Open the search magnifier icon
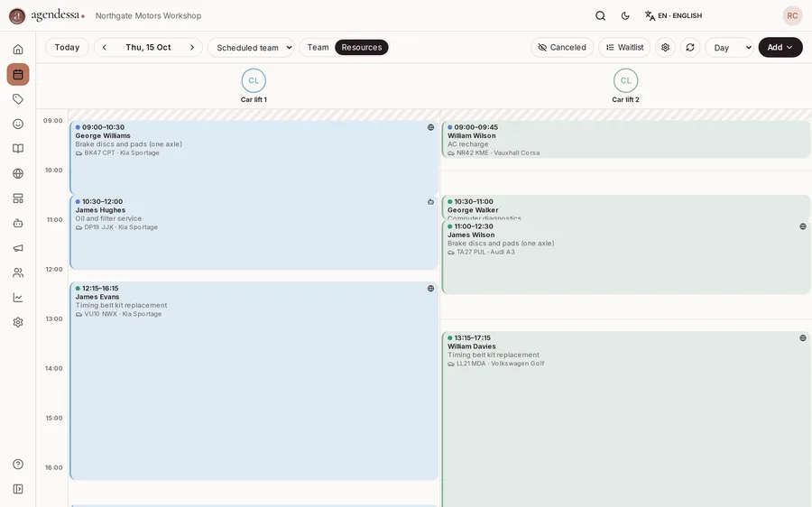Image resolution: width=812 pixels, height=507 pixels. pyautogui.click(x=600, y=15)
